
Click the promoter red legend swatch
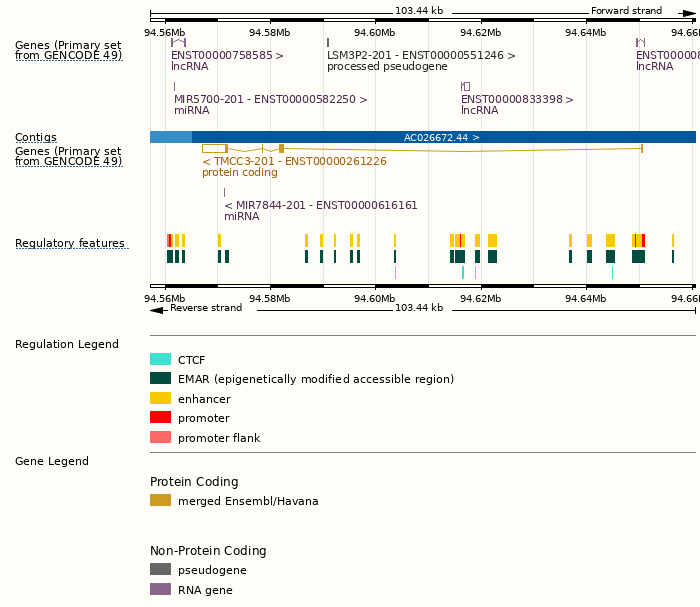point(160,418)
